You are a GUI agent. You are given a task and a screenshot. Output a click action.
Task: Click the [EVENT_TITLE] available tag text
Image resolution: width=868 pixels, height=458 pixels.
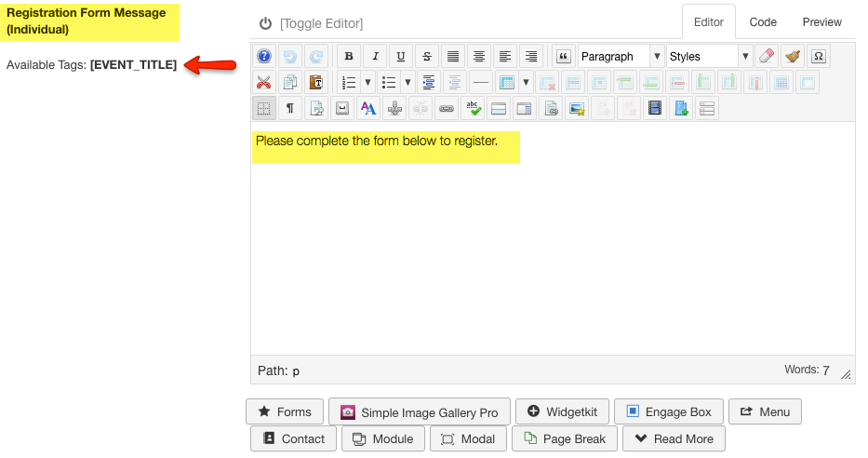click(x=133, y=65)
